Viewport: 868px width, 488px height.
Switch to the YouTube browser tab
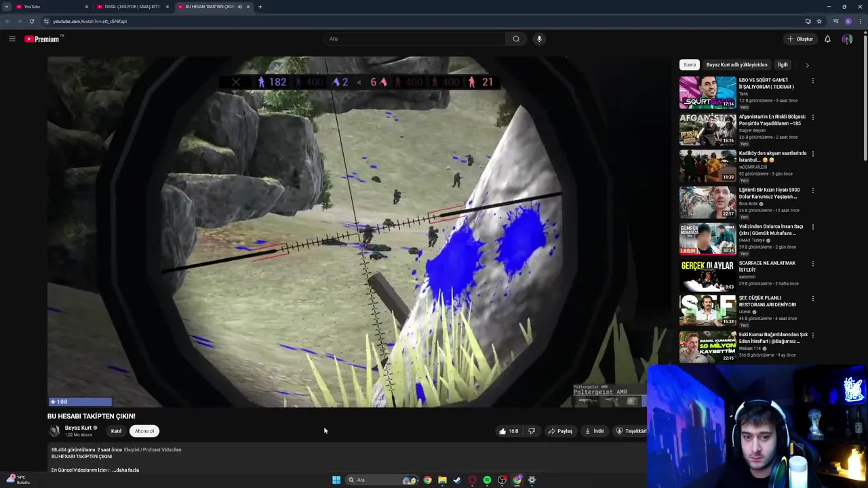pyautogui.click(x=52, y=7)
